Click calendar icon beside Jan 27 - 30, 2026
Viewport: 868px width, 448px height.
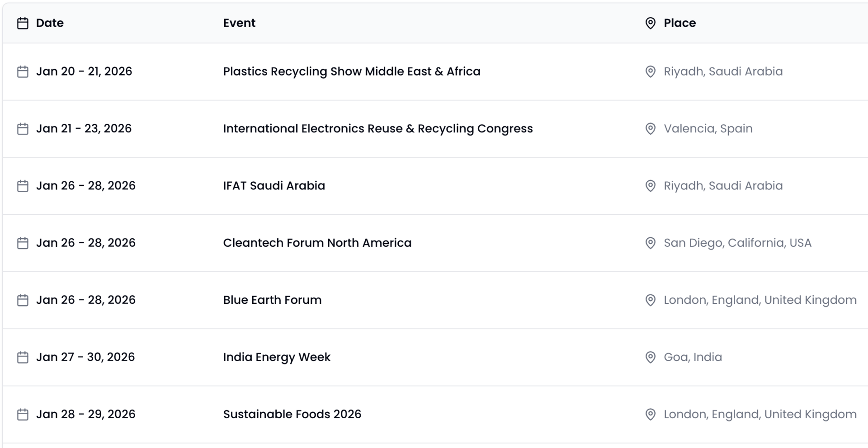click(23, 357)
